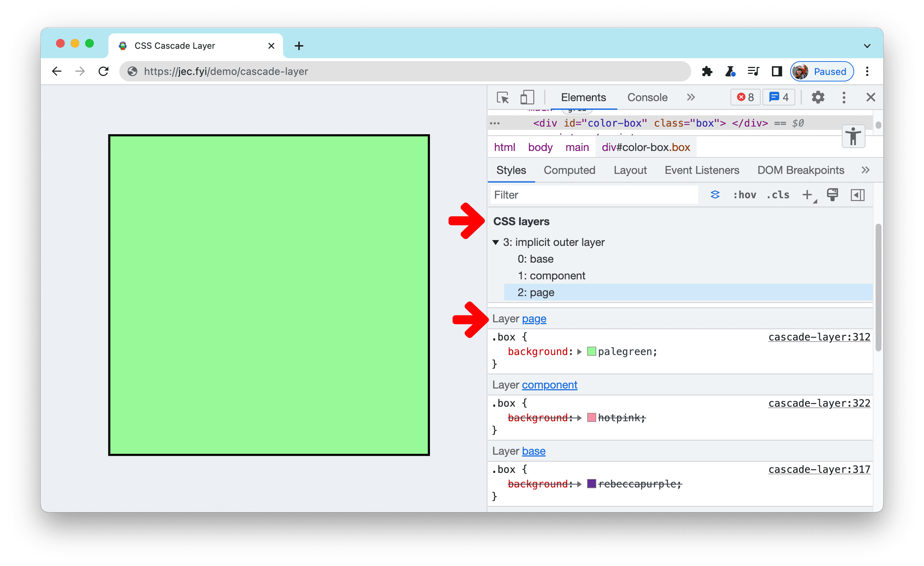Click the Settings gear icon in DevTools
The image size is (924, 566).
coord(817,97)
